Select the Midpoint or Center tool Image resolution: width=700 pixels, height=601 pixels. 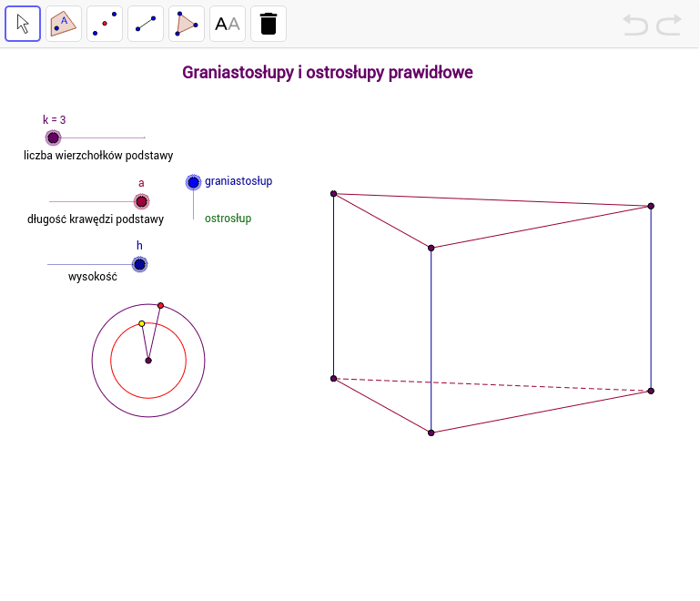[x=105, y=24]
